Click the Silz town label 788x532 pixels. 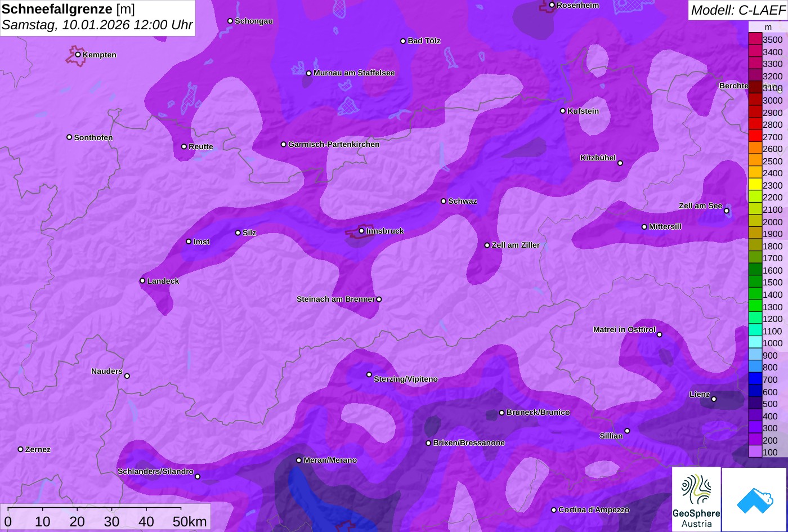coord(249,233)
